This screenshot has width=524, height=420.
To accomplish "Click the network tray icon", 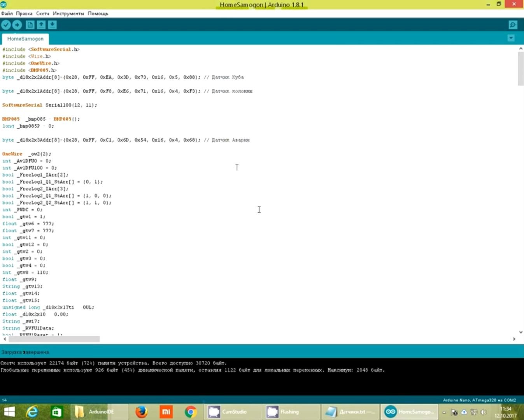I will click(474, 412).
